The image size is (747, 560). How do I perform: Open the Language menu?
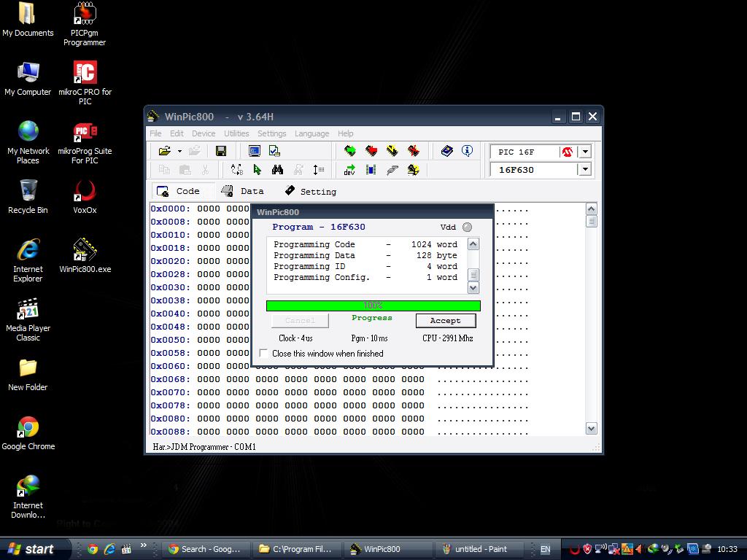311,133
